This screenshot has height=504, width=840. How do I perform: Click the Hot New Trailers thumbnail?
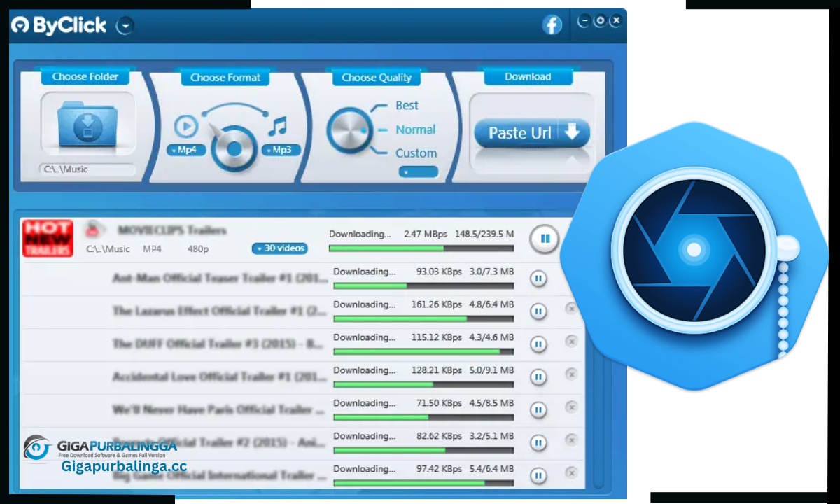point(48,238)
